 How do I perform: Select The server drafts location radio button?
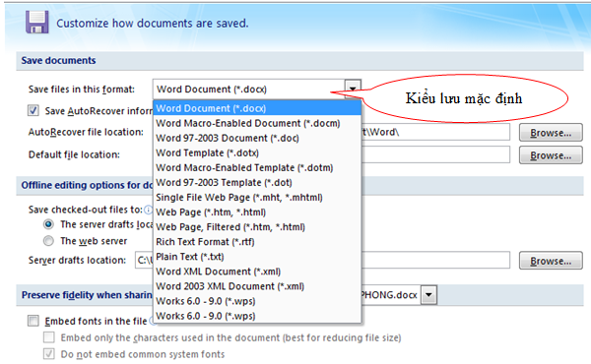click(48, 224)
